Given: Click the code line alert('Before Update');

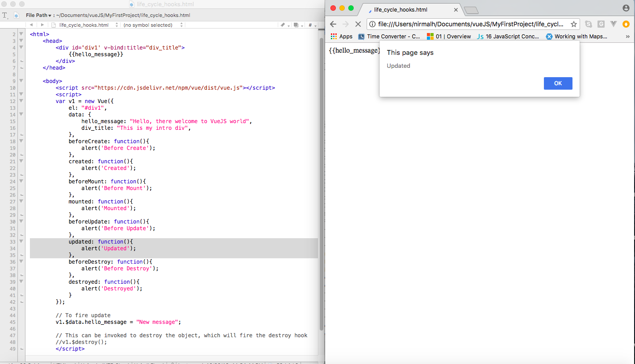Looking at the screenshot, I should point(118,228).
